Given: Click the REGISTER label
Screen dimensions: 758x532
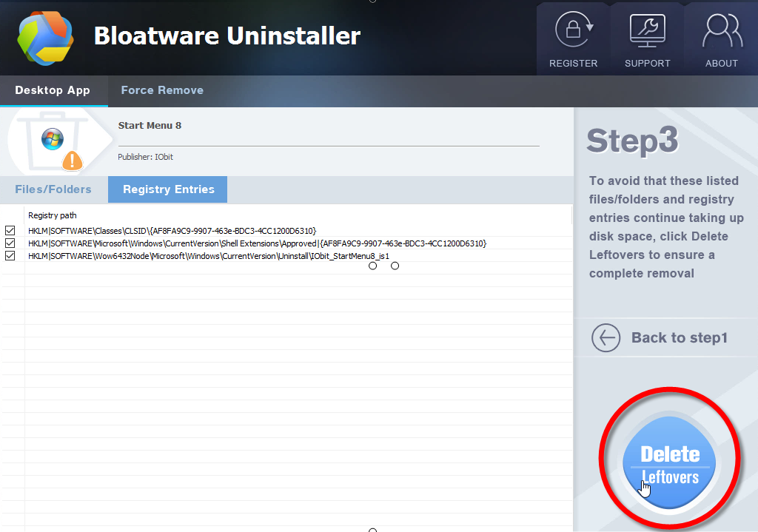Looking at the screenshot, I should click(x=574, y=64).
